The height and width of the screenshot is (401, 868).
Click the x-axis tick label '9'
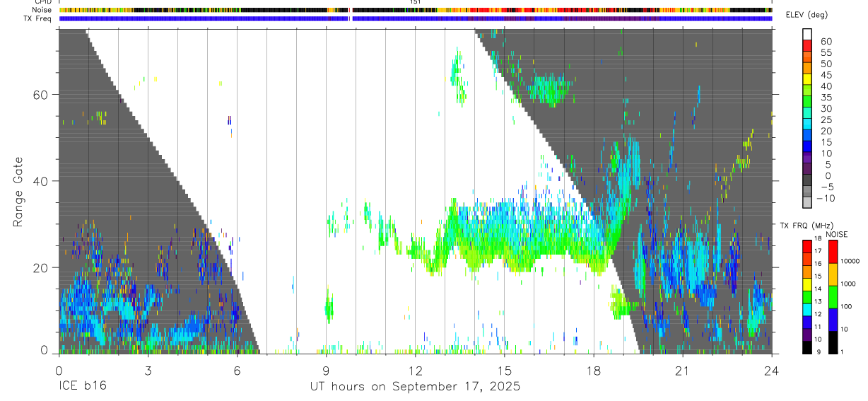[x=326, y=370]
